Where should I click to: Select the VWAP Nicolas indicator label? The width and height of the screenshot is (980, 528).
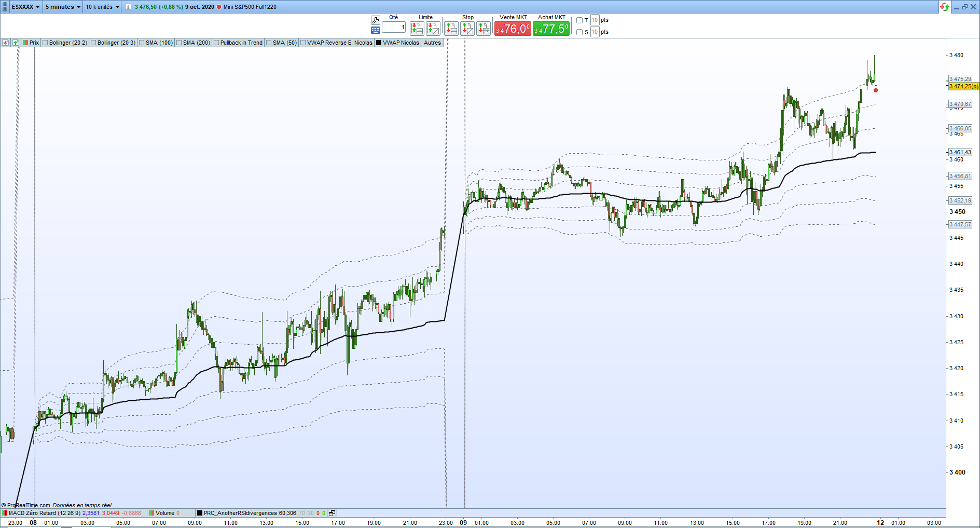click(401, 43)
